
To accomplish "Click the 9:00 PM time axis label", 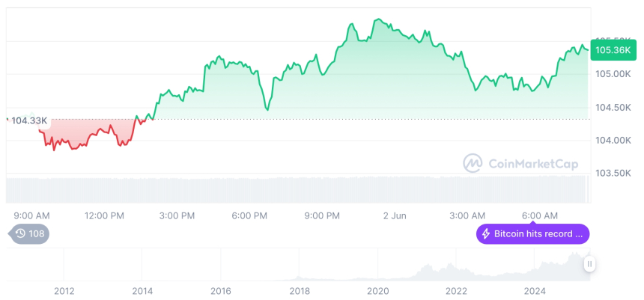I will pyautogui.click(x=322, y=215).
